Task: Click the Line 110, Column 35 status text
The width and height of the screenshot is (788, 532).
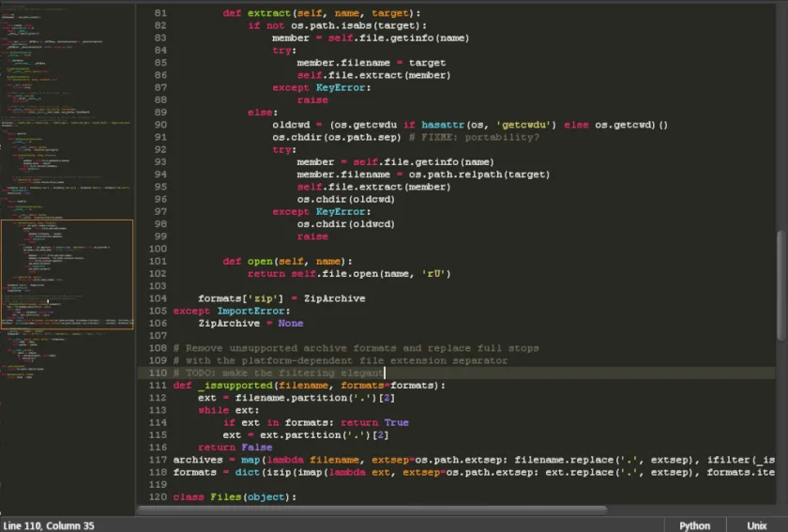Action: coord(49,525)
